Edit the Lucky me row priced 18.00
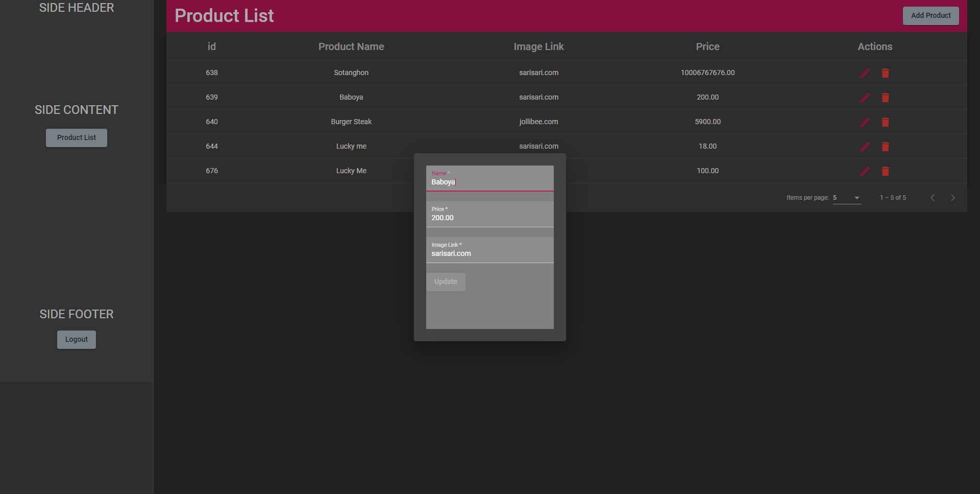Viewport: 980px width, 494px height. click(x=865, y=147)
